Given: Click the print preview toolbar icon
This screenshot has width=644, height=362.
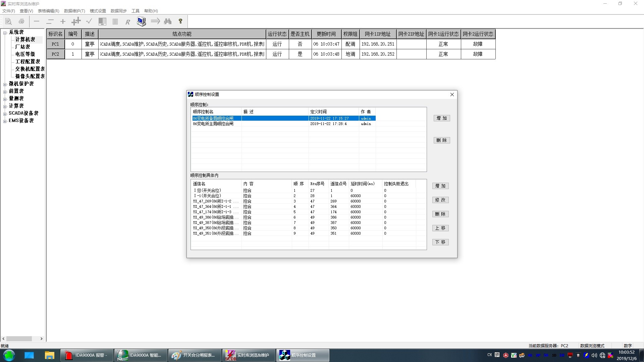Looking at the screenshot, I should point(8,21).
